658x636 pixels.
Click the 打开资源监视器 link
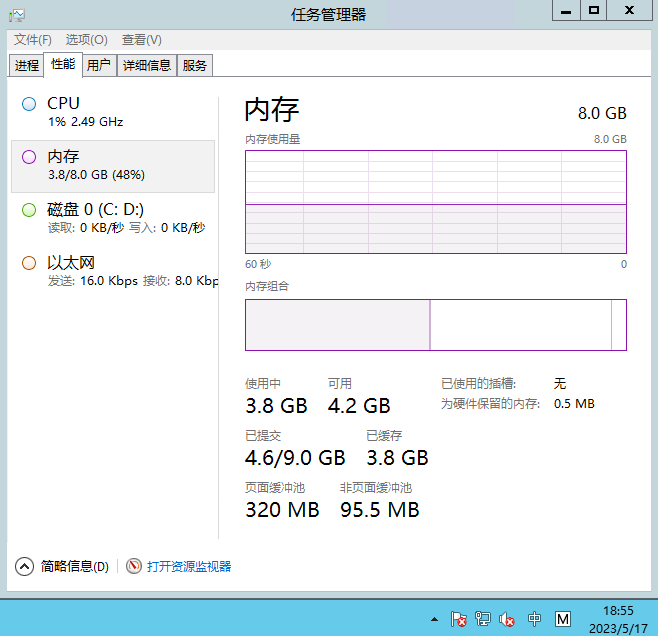189,567
